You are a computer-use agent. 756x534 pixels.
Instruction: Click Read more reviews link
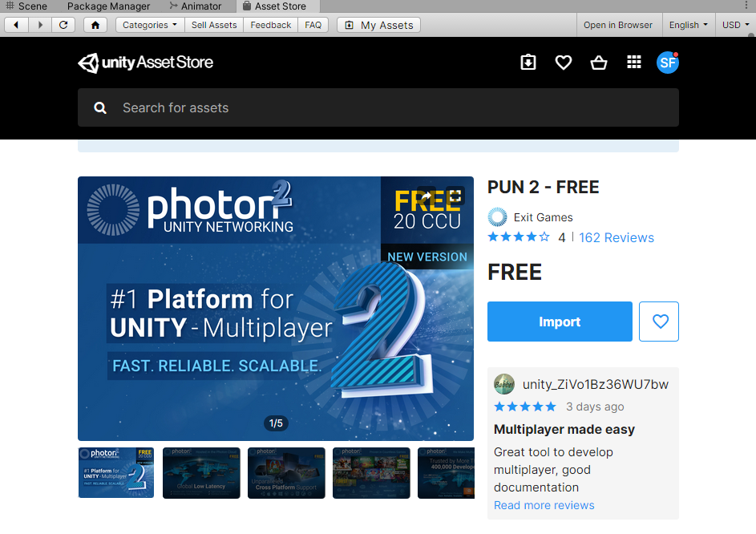544,505
